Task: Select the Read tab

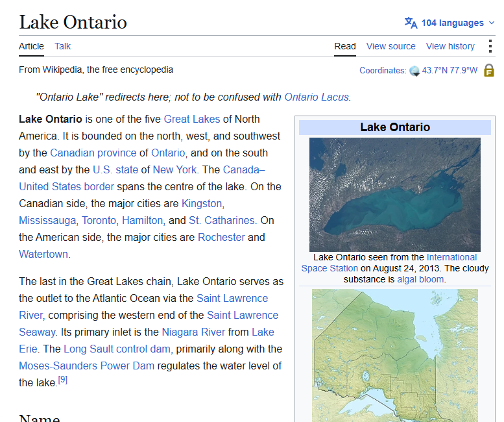Action: coord(345,46)
